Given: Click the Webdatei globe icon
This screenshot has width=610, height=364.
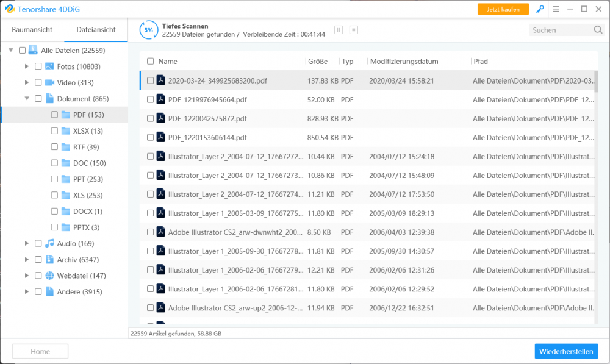Looking at the screenshot, I should [49, 276].
